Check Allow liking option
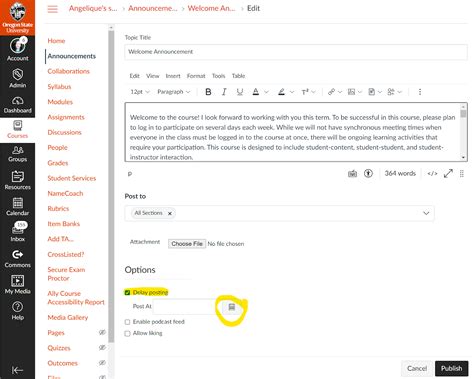The width and height of the screenshot is (474, 379). (x=127, y=333)
